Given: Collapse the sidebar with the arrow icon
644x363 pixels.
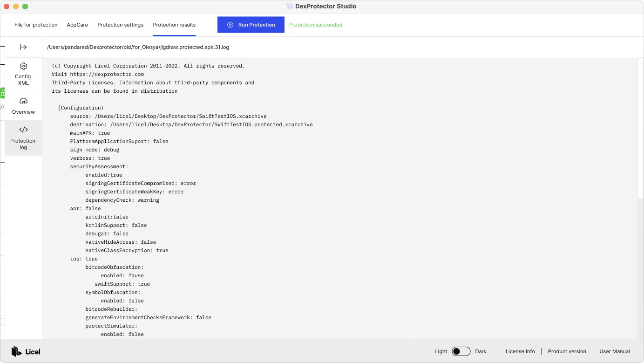Looking at the screenshot, I should tap(23, 47).
